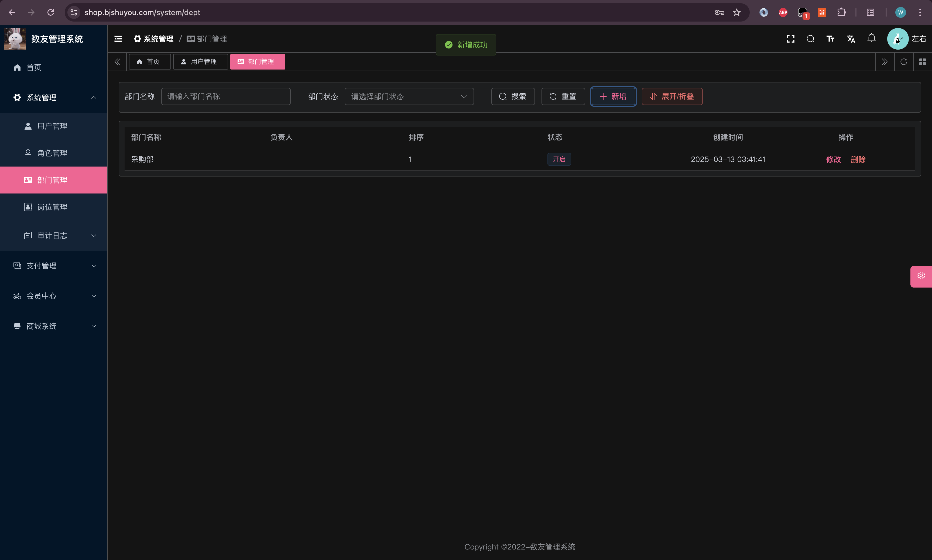932x560 pixels.
Task: Open the 部门状态 dropdown selector
Action: (x=409, y=96)
